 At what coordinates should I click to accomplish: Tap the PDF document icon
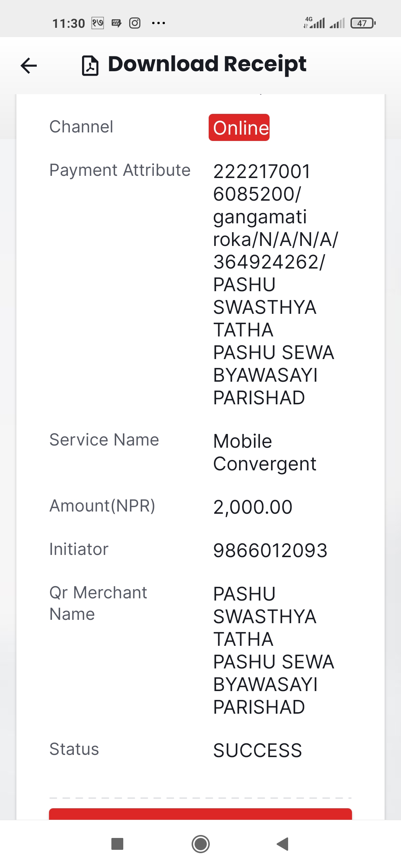[90, 66]
